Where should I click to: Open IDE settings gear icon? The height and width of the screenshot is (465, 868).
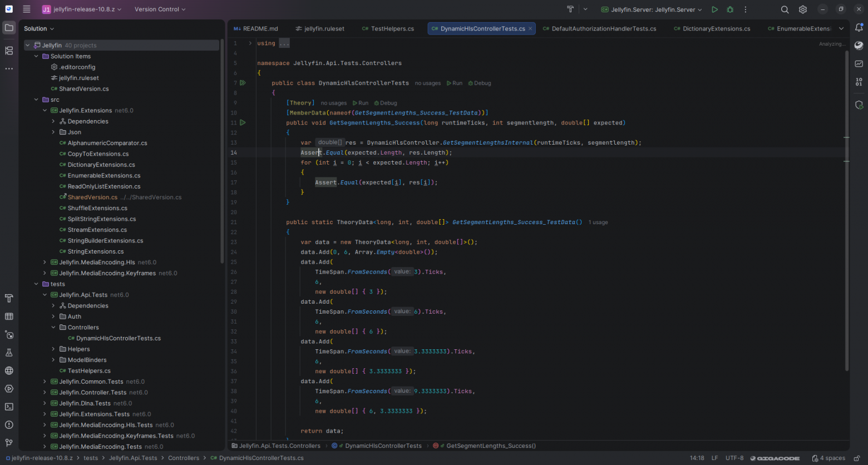click(802, 9)
